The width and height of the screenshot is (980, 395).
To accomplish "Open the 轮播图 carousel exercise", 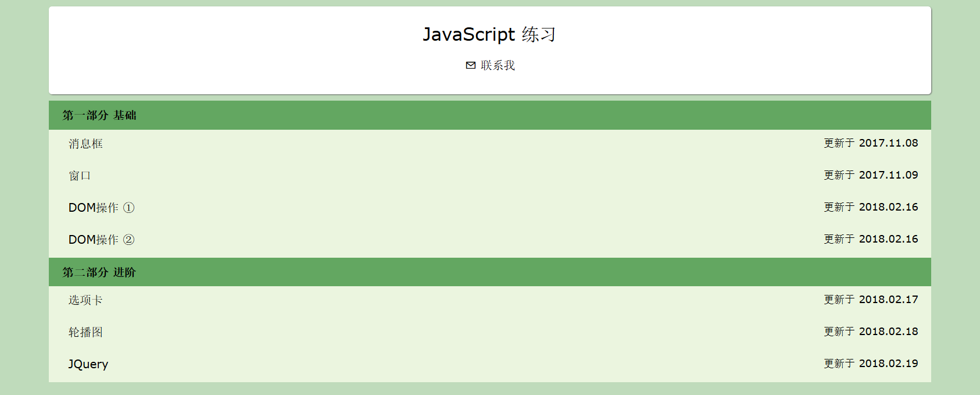I will [84, 332].
